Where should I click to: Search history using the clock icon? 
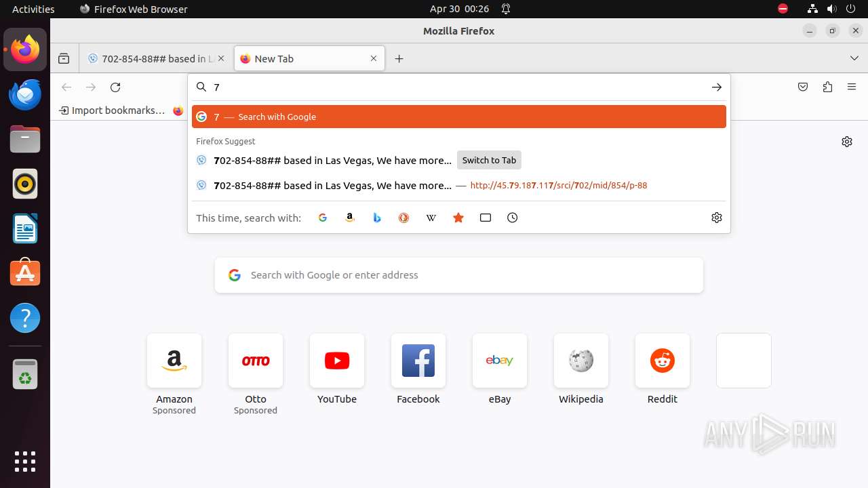[x=513, y=218]
